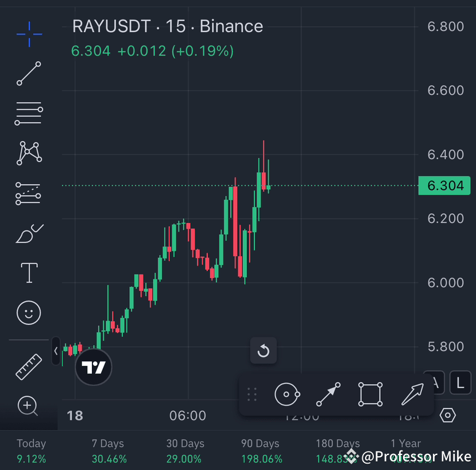Select the arrow drawing tool

(411, 394)
